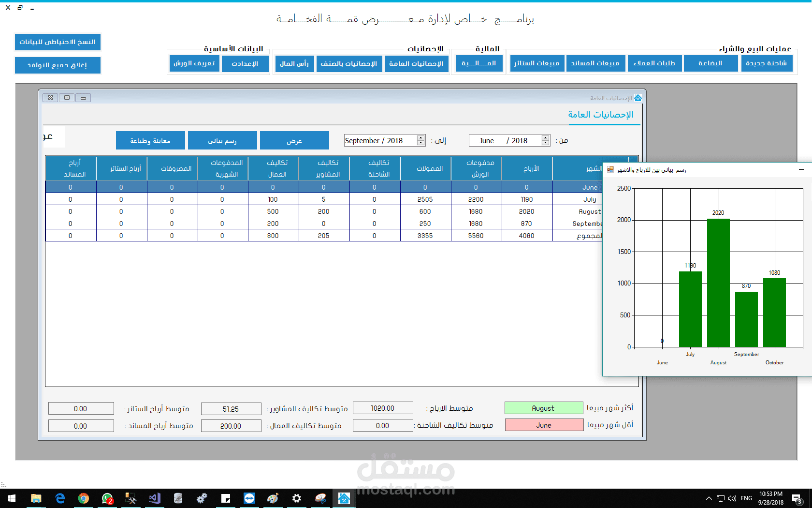Image resolution: width=812 pixels, height=508 pixels.
Task: Click the table cell showing 4080
Action: [x=527, y=236]
